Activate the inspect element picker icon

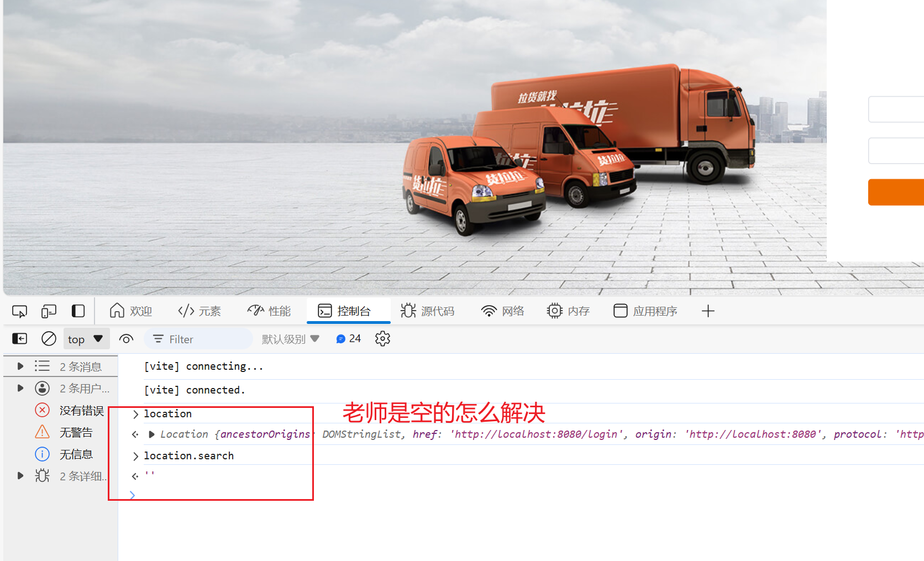tap(19, 311)
